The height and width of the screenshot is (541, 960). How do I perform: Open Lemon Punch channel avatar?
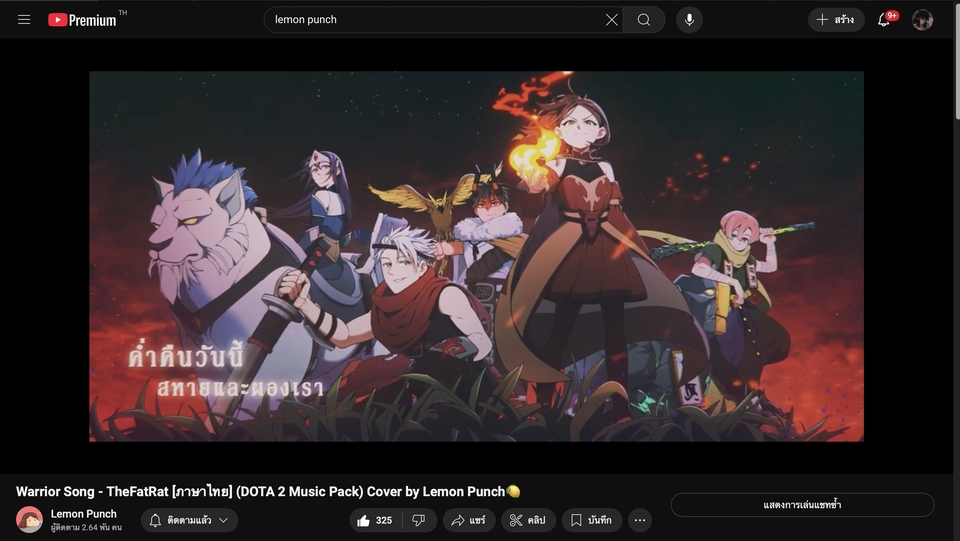point(29,520)
